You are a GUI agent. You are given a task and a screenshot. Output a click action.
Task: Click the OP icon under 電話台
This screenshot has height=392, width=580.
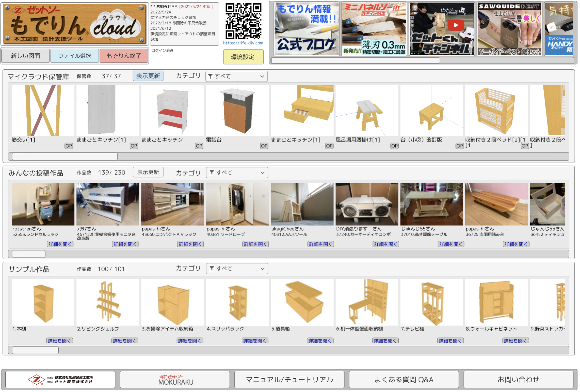(x=264, y=146)
